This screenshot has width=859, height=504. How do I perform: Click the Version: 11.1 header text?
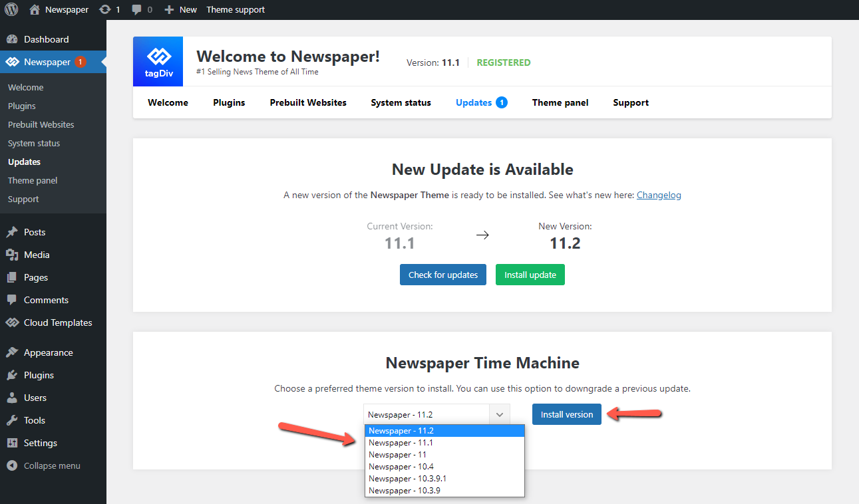coord(433,63)
